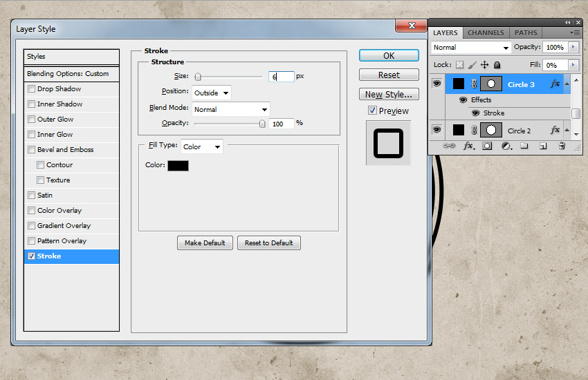Switch to the Channels tab

coord(486,32)
